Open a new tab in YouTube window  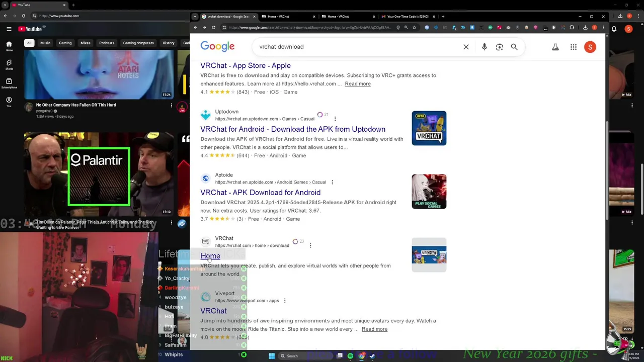(73, 5)
